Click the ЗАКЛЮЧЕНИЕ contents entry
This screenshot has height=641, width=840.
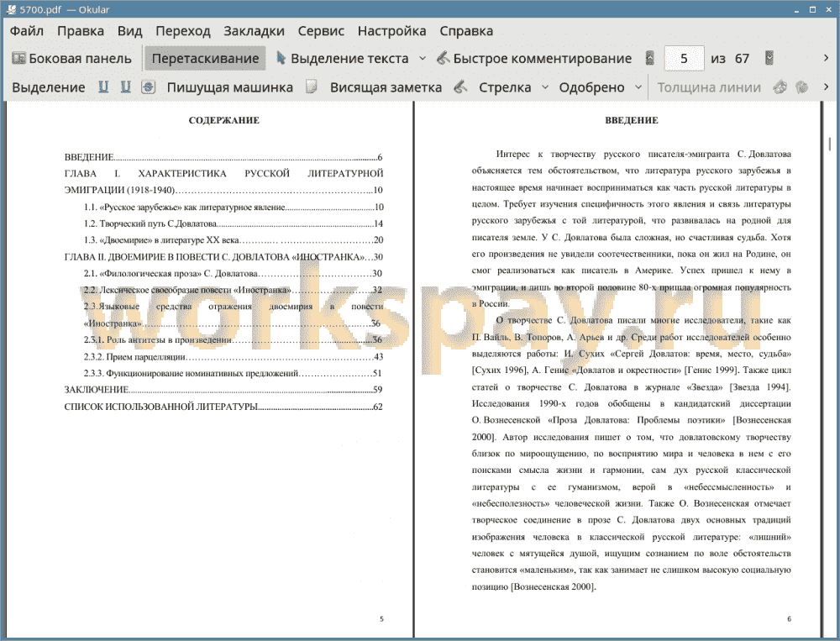[x=223, y=390]
